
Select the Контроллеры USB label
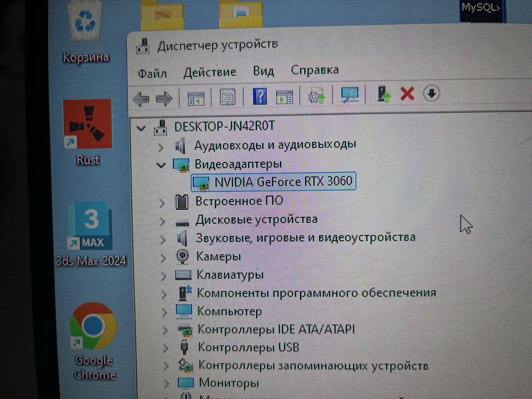[249, 348]
